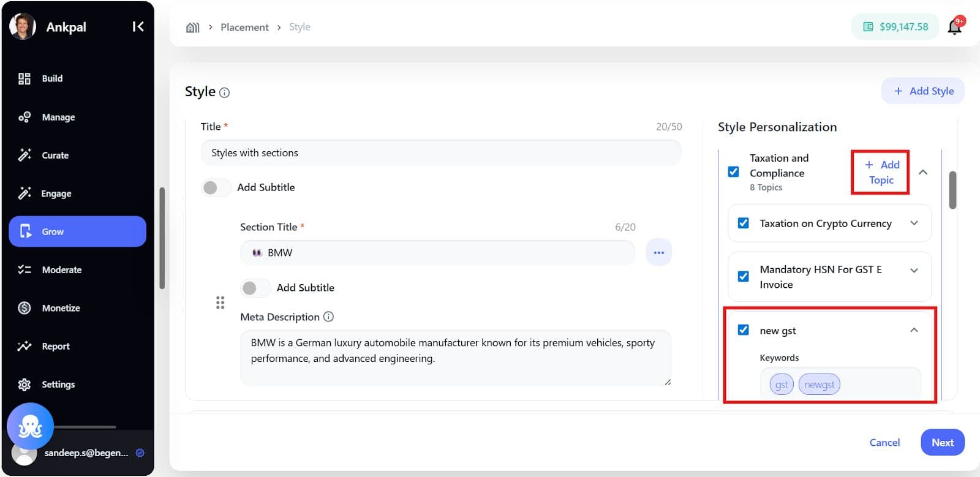Open the notifications bell
980x477 pixels.
click(954, 27)
